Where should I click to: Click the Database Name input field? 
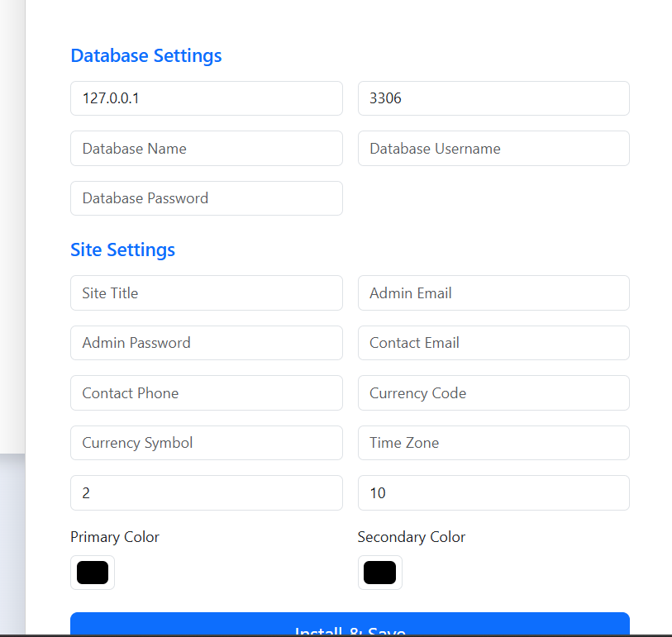[206, 148]
